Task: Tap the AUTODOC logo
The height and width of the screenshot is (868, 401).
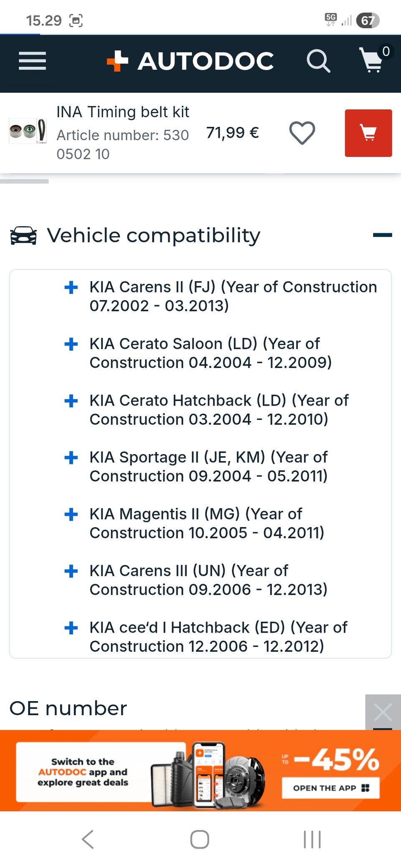Action: (x=190, y=61)
